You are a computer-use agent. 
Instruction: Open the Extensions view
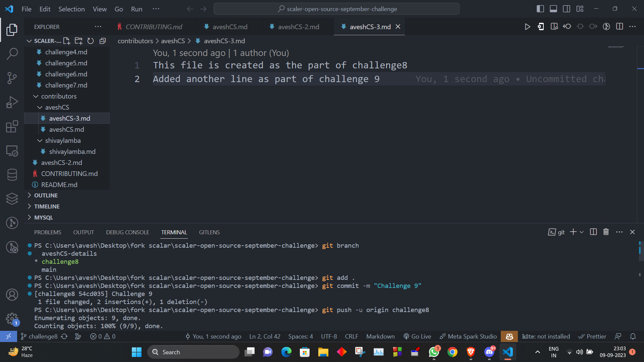point(12,126)
